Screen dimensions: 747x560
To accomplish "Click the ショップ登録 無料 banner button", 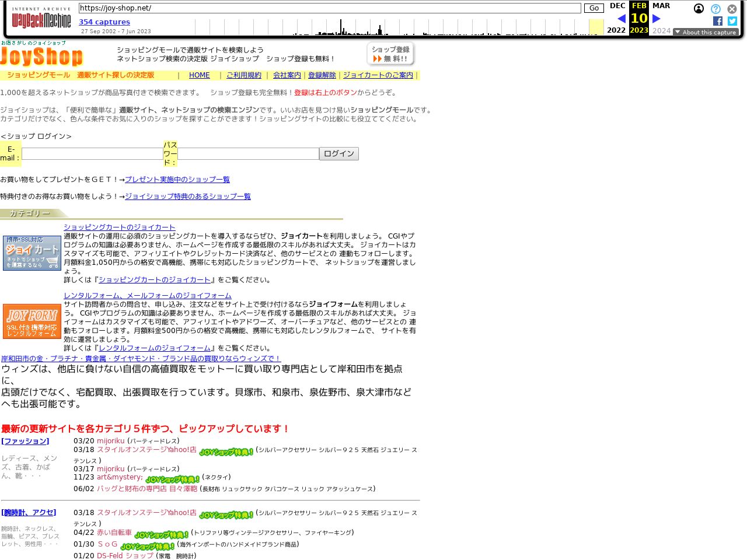I will click(390, 54).
